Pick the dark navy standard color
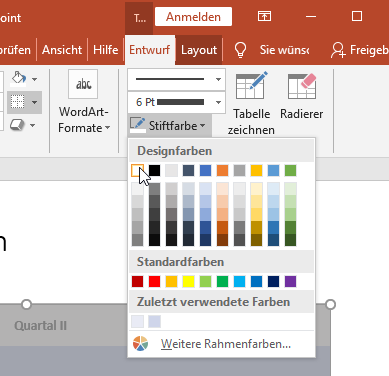Screen dimensions: 389x376 [273, 281]
